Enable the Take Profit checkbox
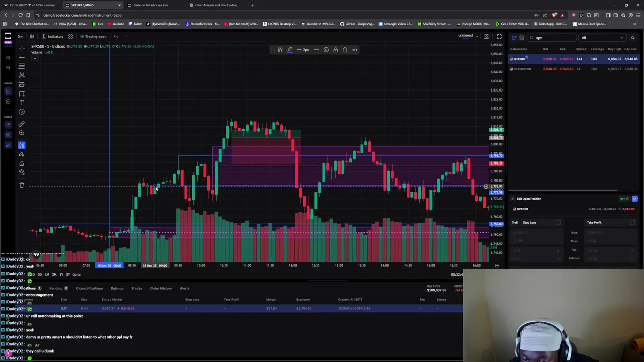 click(x=632, y=222)
